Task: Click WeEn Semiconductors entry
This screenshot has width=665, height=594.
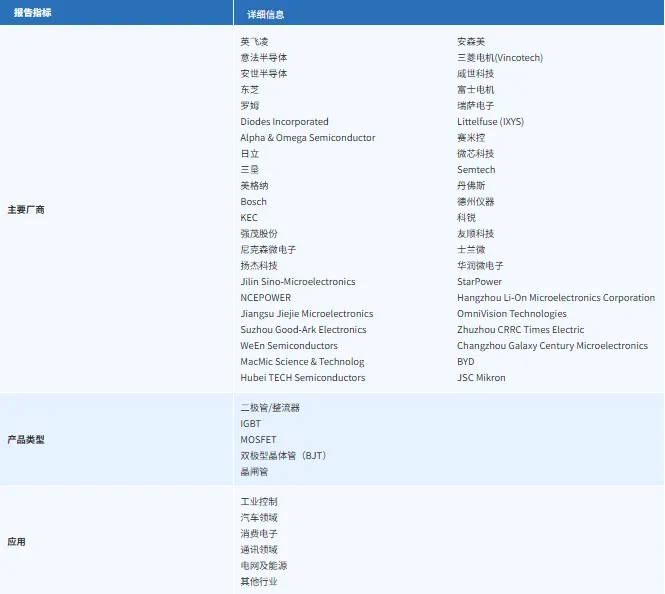Action: (289, 346)
